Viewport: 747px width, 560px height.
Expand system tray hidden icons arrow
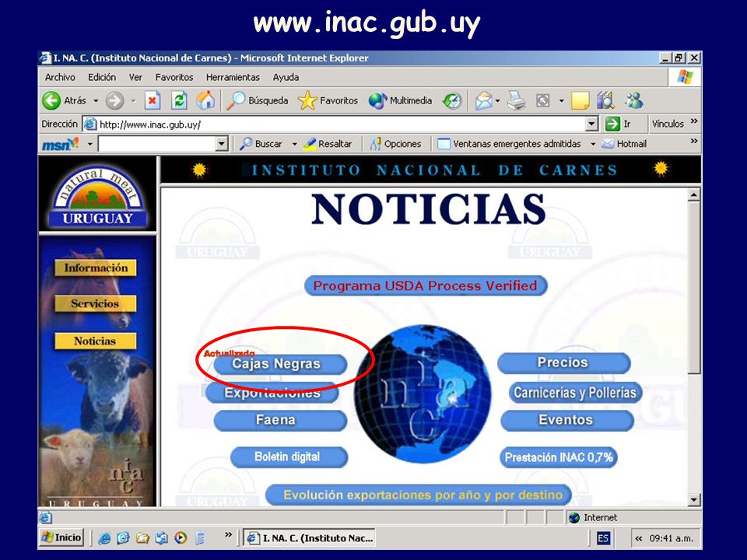click(x=639, y=538)
